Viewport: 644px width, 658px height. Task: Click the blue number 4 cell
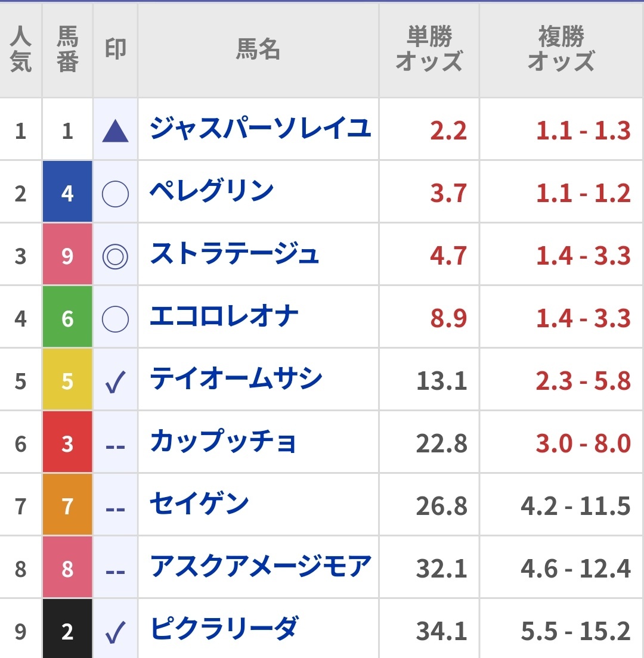(67, 191)
